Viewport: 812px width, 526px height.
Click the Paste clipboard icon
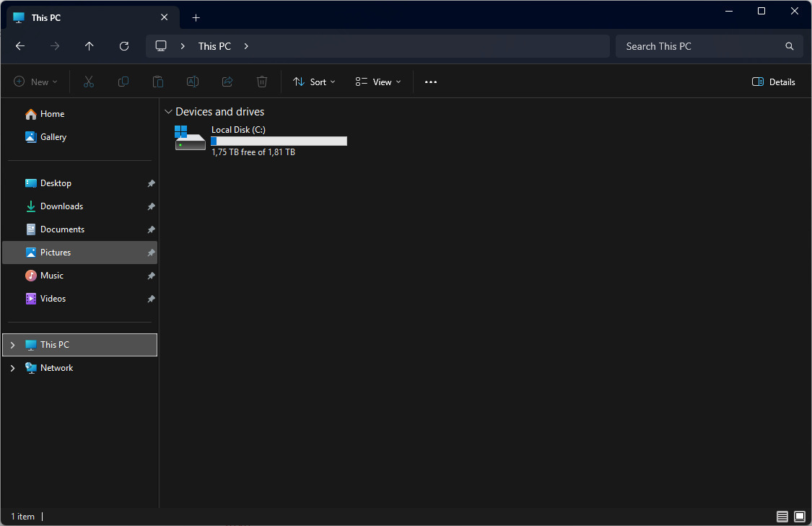[158, 82]
